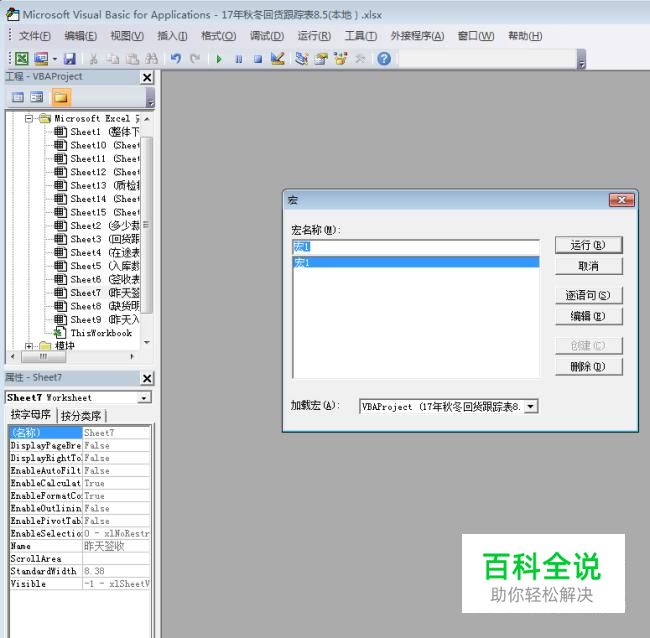Viewport: 650px width, 638px height.
Task: Close the Sheet7 properties panel
Action: [147, 378]
